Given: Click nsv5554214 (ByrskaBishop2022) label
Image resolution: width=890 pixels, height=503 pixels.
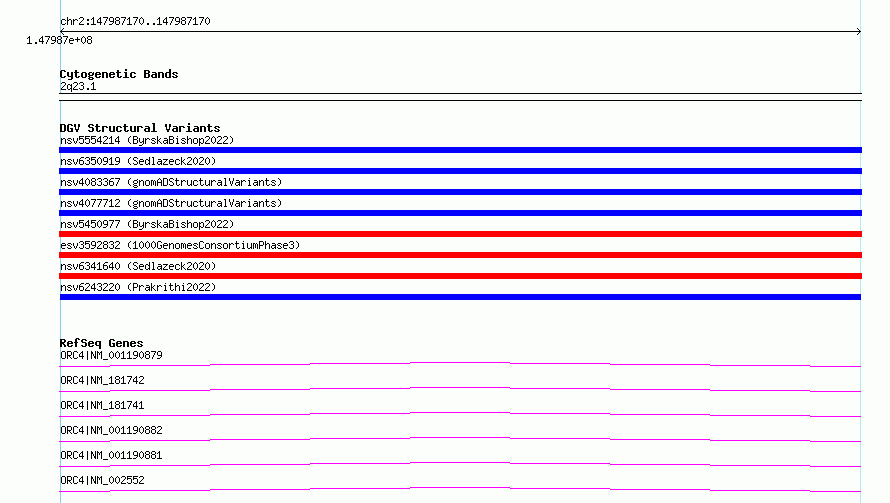Looking at the screenshot, I should pos(147,140).
